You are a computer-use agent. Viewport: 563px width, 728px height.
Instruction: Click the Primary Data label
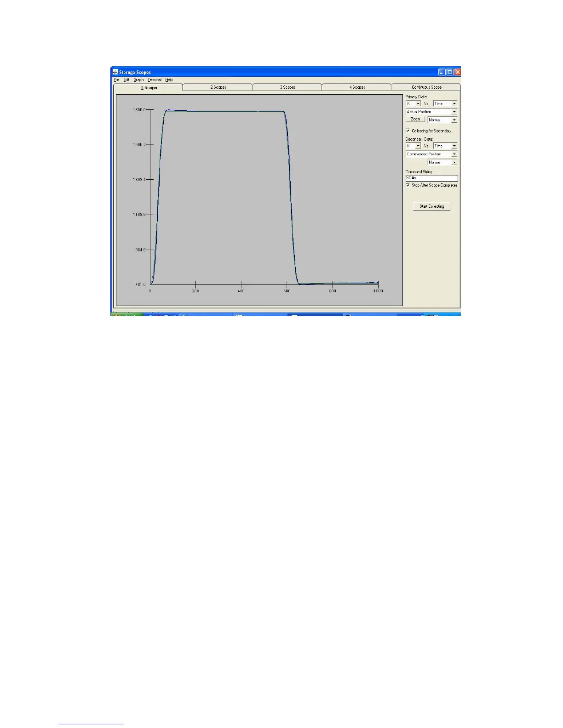click(x=416, y=97)
